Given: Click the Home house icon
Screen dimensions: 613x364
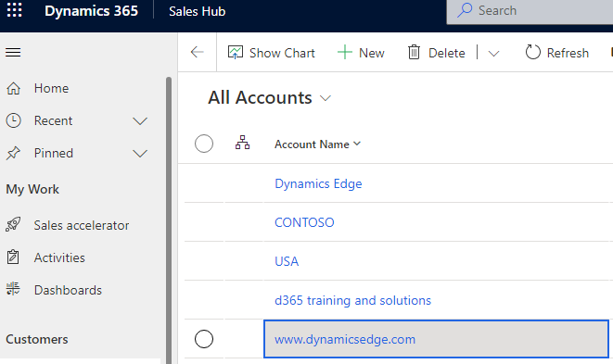Looking at the screenshot, I should (x=13, y=88).
